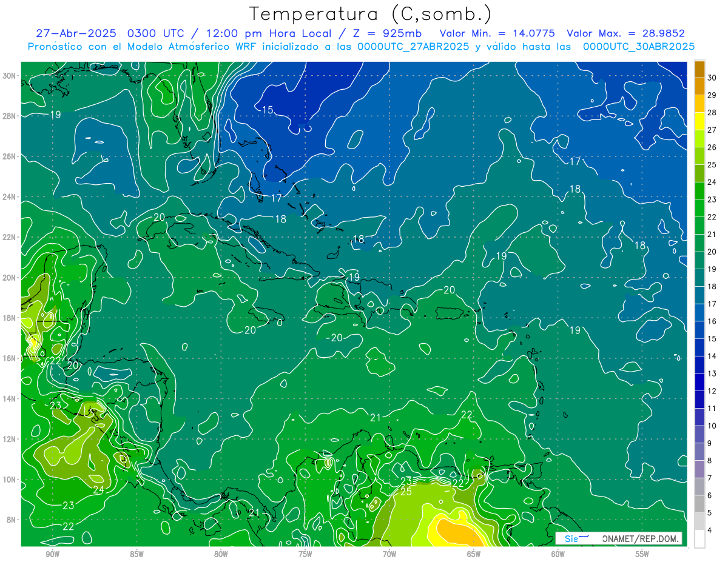Screen dimensions: 728x562
Task: Click the "18N" latitude axis label
Action: (10, 318)
